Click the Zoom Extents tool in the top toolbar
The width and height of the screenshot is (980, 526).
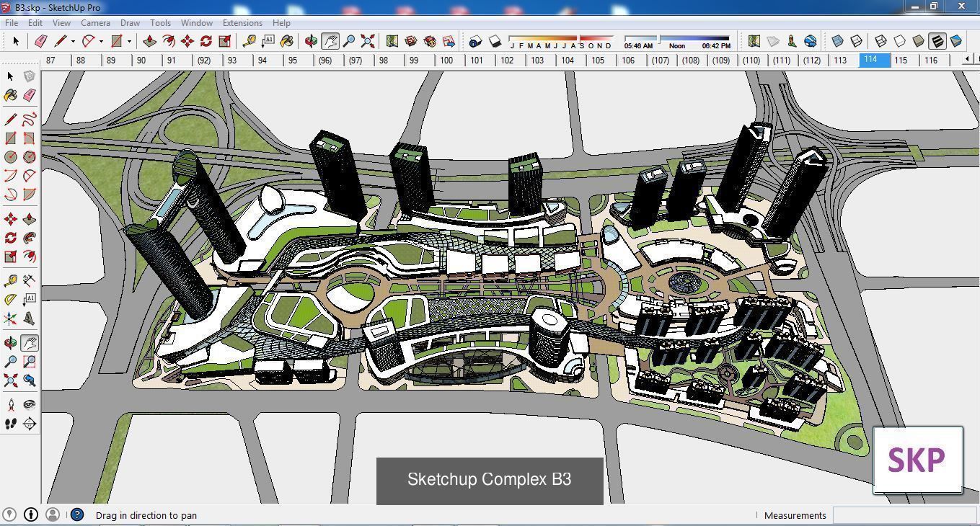click(x=368, y=41)
